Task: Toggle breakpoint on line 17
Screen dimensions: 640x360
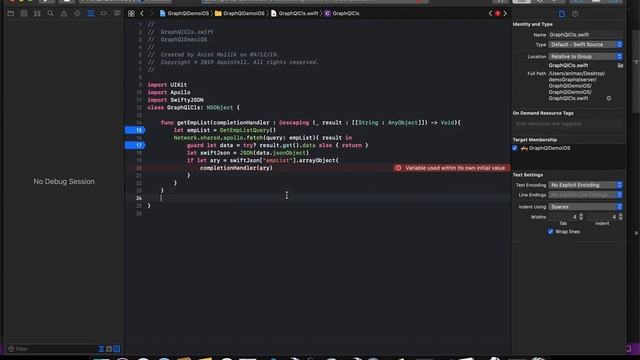Action: click(x=135, y=145)
